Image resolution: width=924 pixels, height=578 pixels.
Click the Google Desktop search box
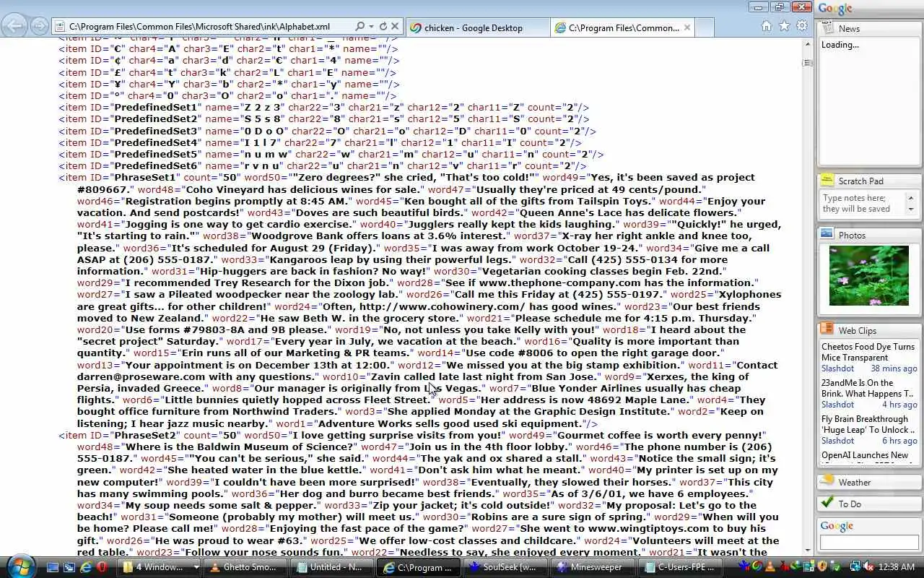tap(869, 542)
